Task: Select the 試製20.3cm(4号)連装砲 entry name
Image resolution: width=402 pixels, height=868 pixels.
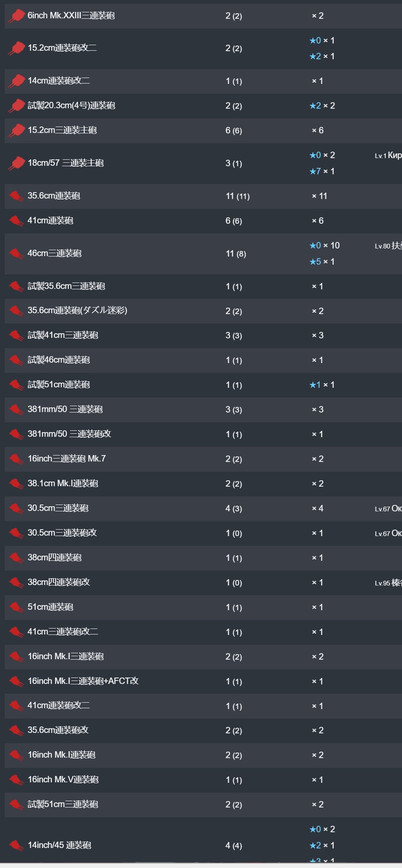Action: click(71, 106)
